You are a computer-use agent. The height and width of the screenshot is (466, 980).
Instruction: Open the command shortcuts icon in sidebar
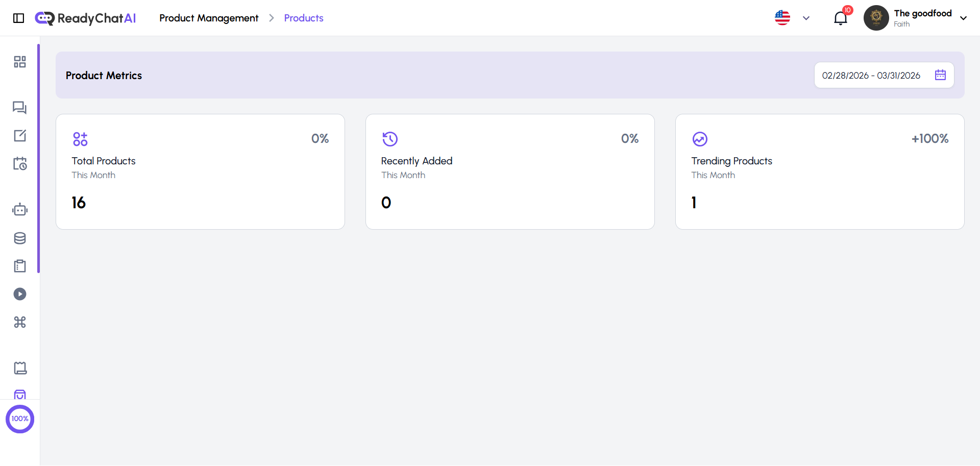pyautogui.click(x=20, y=322)
